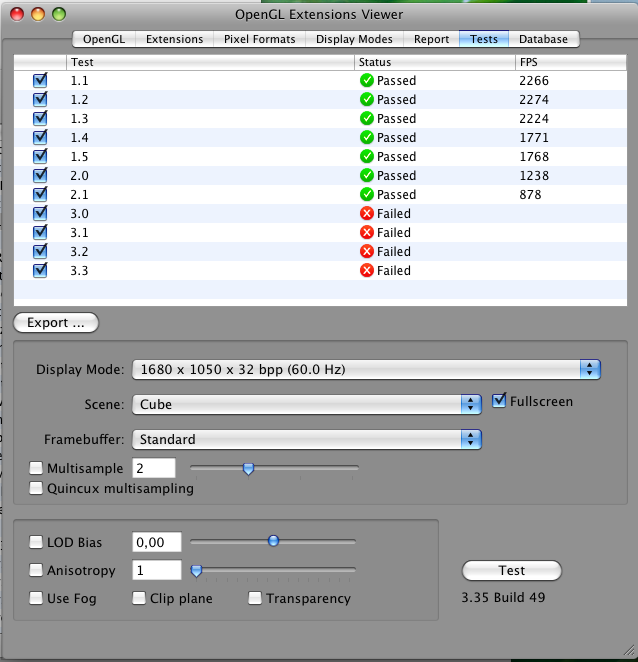
Task: Click the Status column header
Action: [x=434, y=62]
